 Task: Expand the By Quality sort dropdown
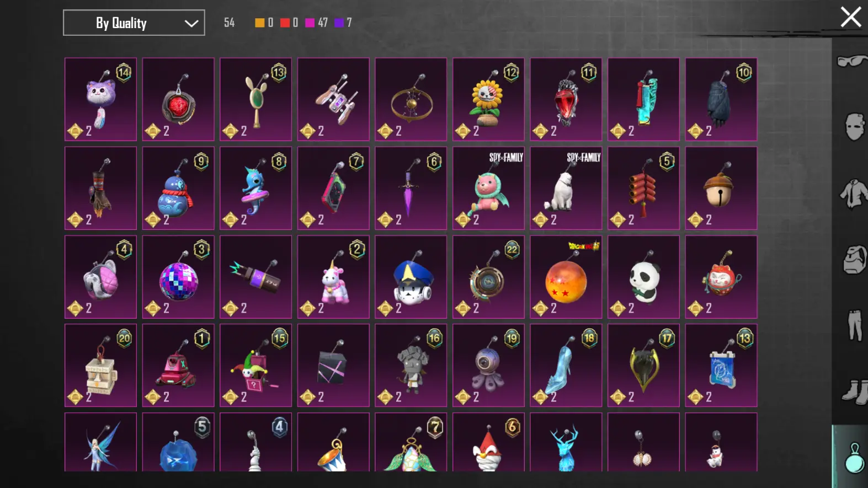coord(134,23)
